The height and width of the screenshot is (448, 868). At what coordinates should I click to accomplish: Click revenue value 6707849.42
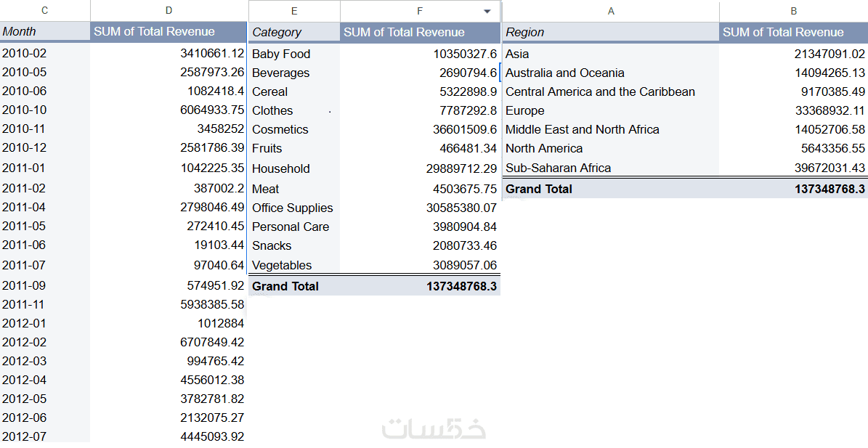[x=212, y=343]
